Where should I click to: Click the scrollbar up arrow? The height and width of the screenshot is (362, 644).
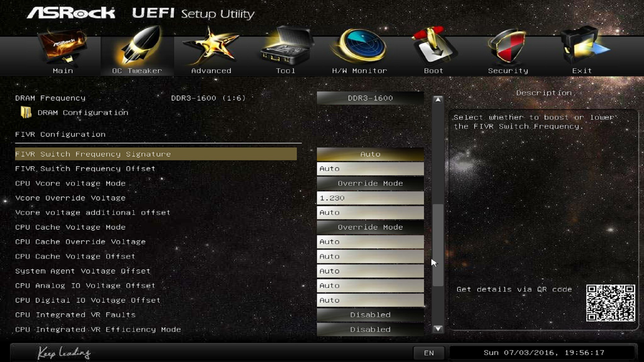[x=438, y=100]
